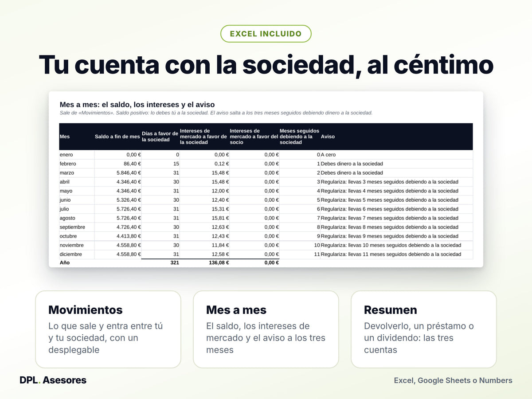This screenshot has height=399, width=532.
Task: Click the 'A cero' notice for enero
Action: (329, 155)
